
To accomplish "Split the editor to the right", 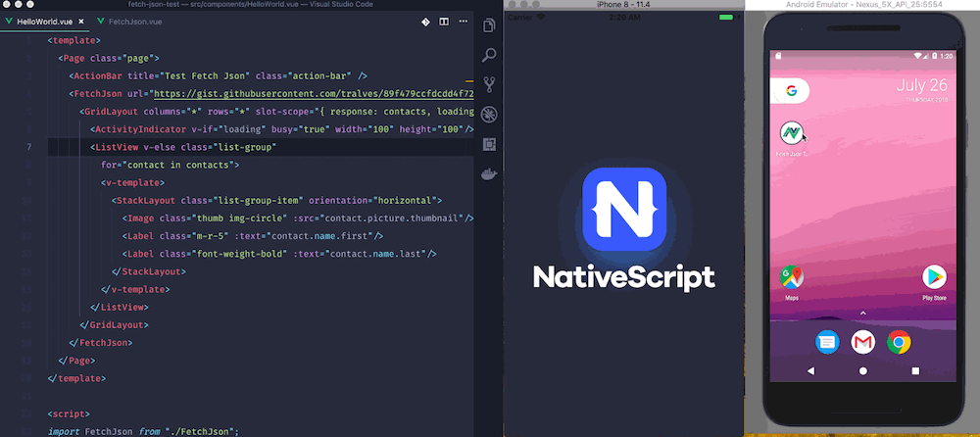I will (x=444, y=21).
